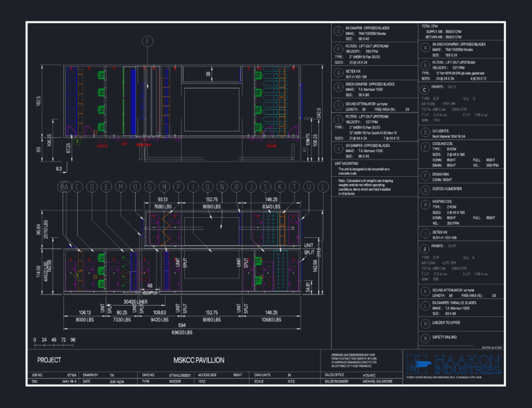Select the AHU-19-4 tag value

coord(70,381)
